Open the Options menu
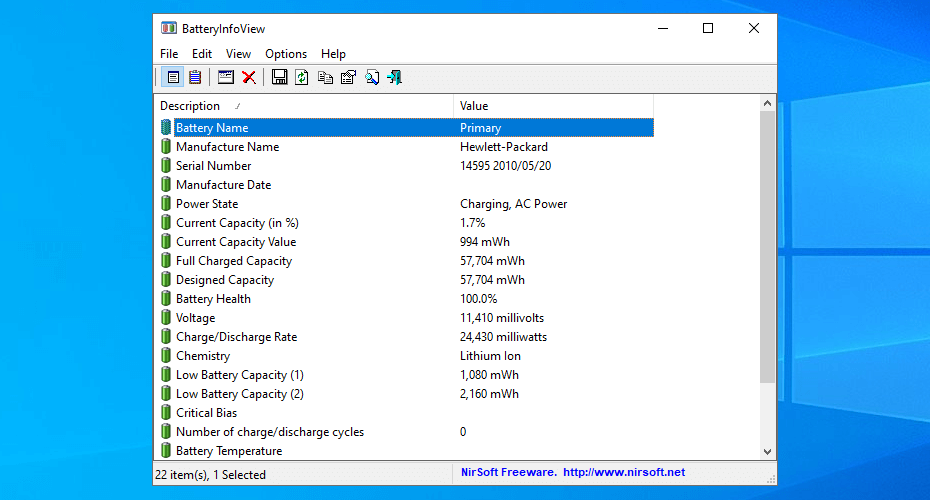The width and height of the screenshot is (930, 500). [286, 53]
